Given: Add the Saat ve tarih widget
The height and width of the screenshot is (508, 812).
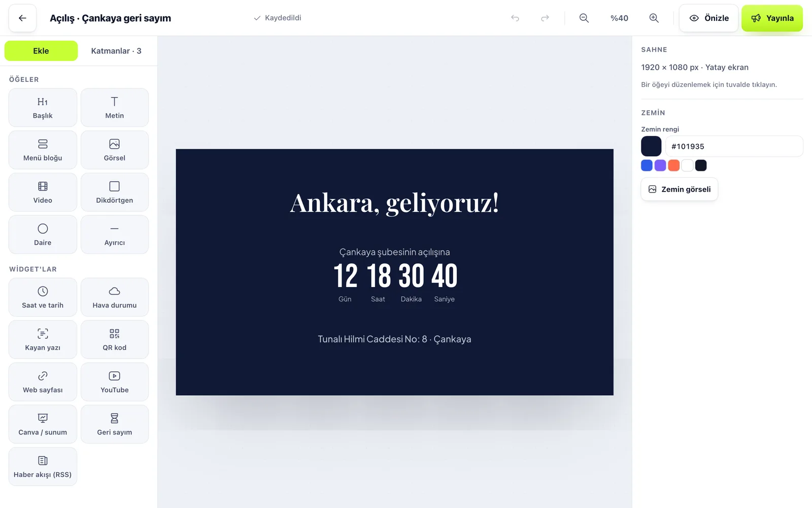Looking at the screenshot, I should [x=43, y=297].
